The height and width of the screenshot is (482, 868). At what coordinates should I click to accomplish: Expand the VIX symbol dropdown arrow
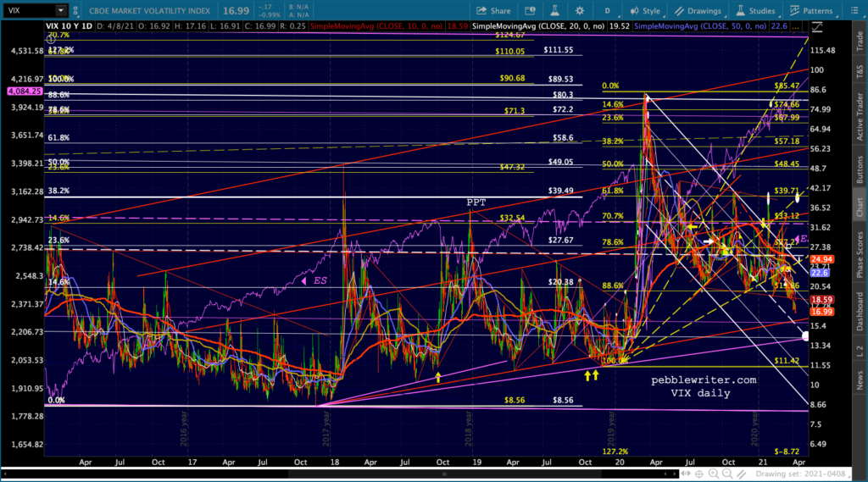click(61, 11)
